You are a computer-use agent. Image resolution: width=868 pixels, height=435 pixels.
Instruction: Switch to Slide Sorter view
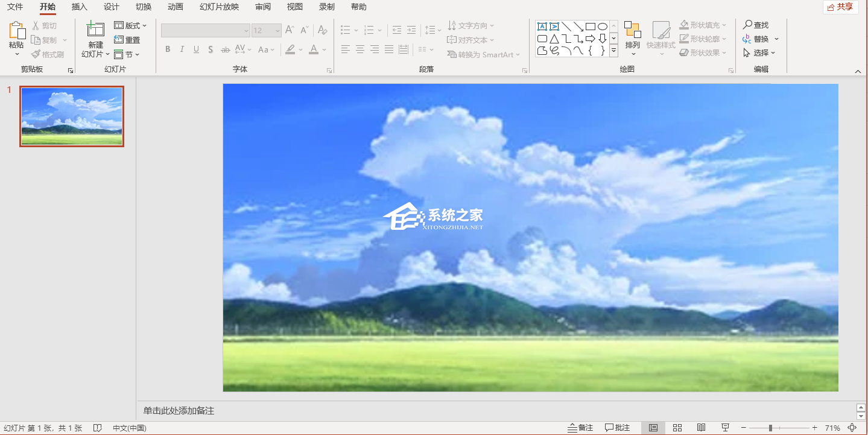click(677, 428)
